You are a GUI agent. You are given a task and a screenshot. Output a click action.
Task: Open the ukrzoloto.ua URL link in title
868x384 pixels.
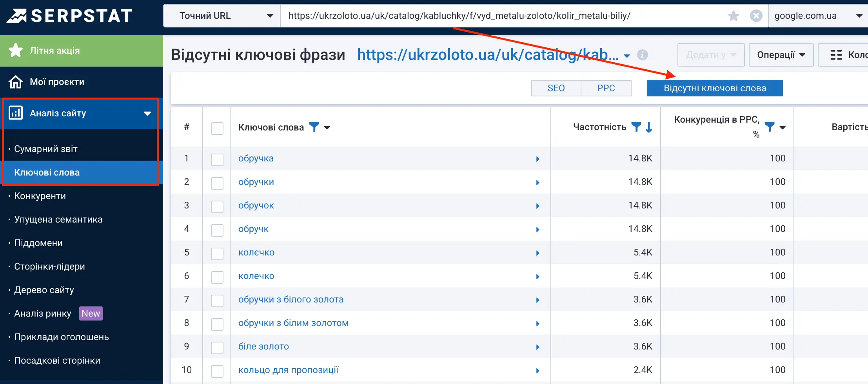tap(488, 55)
